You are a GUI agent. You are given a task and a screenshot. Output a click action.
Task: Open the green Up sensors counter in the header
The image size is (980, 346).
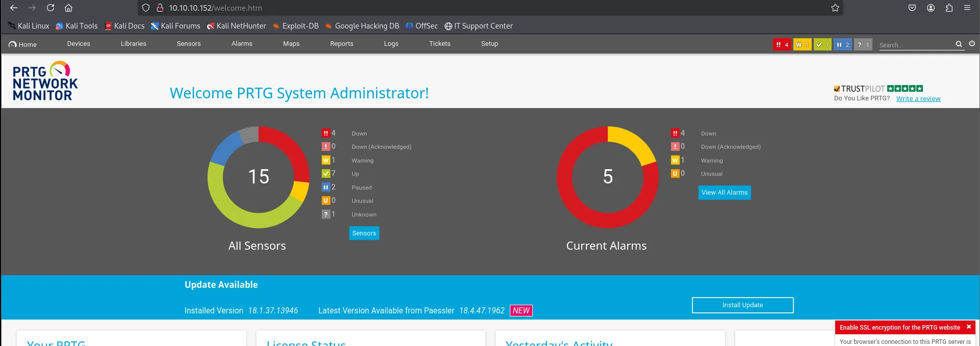click(x=822, y=44)
